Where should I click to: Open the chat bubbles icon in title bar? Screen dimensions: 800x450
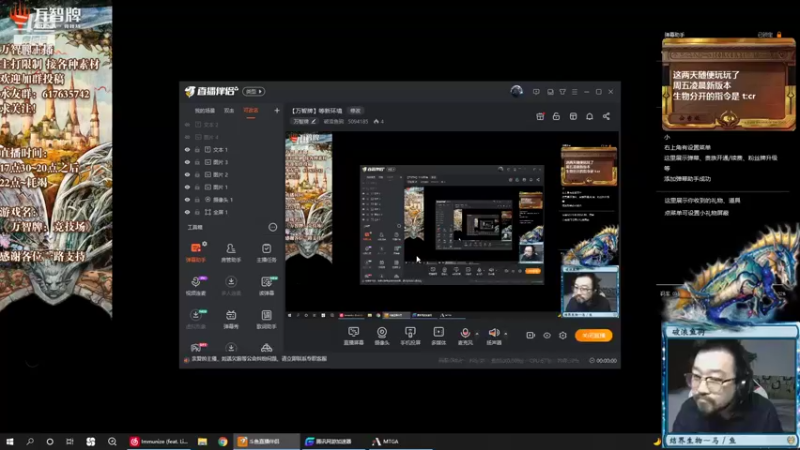tap(550, 92)
